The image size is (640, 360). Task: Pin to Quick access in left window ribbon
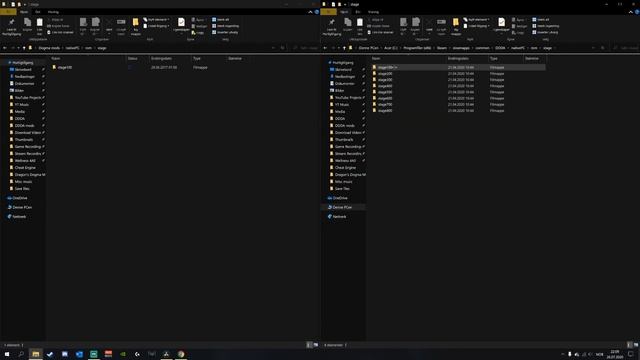tap(11, 27)
